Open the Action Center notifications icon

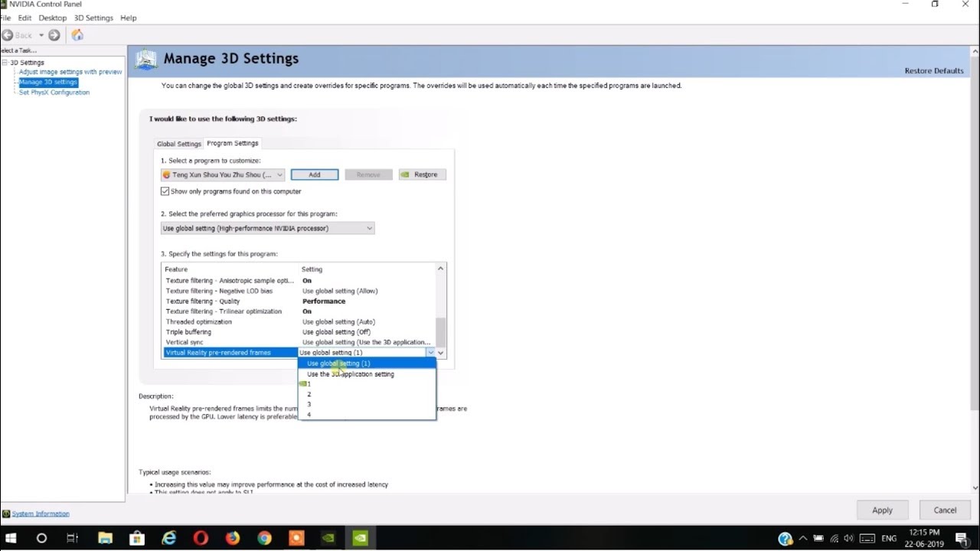[962, 539]
